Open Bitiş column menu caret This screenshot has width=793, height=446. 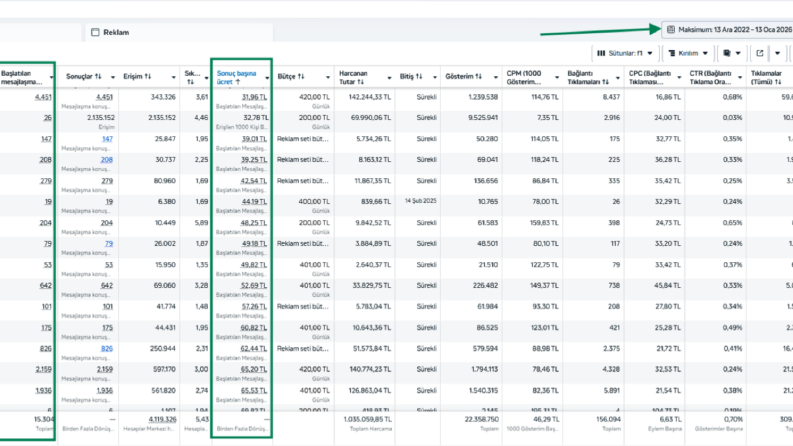pyautogui.click(x=434, y=77)
